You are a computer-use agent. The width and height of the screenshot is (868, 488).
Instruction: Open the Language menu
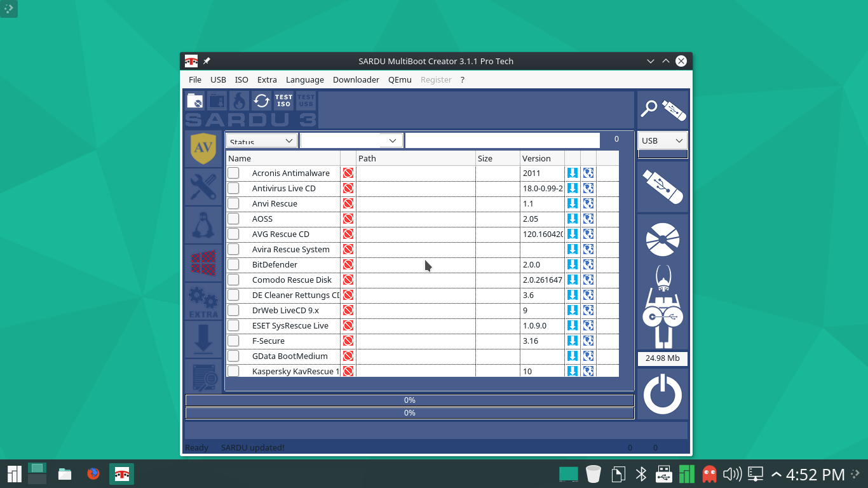(x=305, y=79)
